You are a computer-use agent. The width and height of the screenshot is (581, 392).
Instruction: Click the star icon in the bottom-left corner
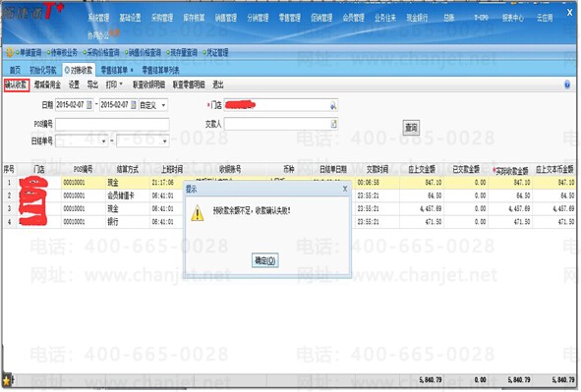(6, 380)
